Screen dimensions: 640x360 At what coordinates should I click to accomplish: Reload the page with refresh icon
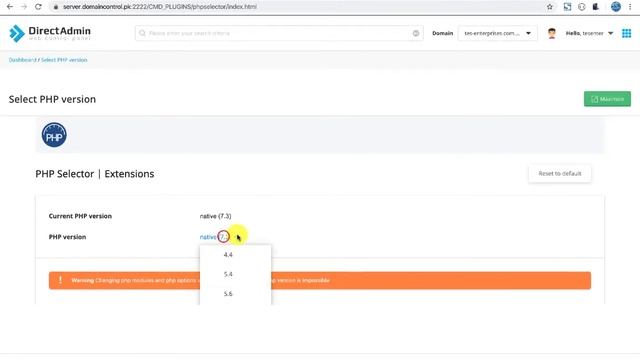[x=38, y=7]
